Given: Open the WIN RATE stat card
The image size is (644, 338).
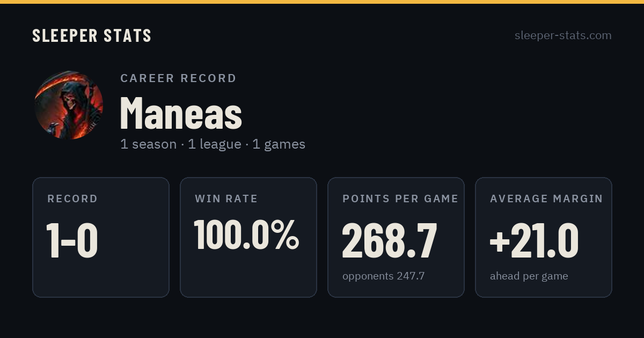Looking at the screenshot, I should point(248,237).
